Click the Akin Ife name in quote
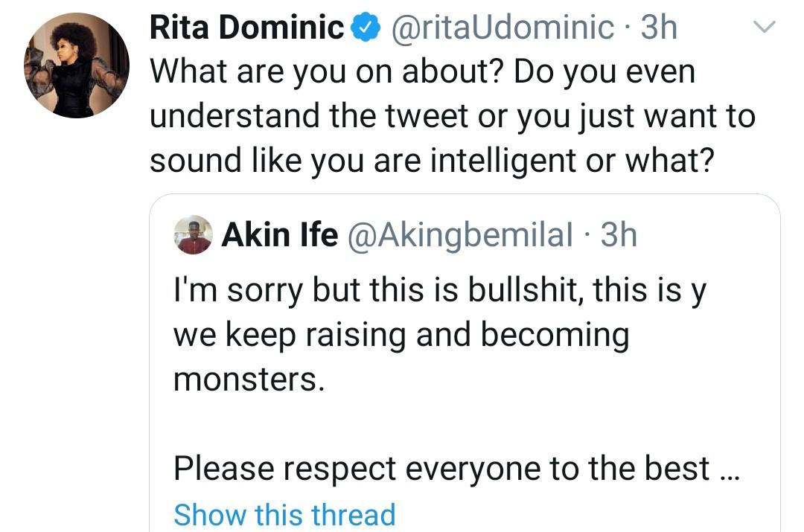Viewport: 804px width, 532px height. [x=280, y=236]
